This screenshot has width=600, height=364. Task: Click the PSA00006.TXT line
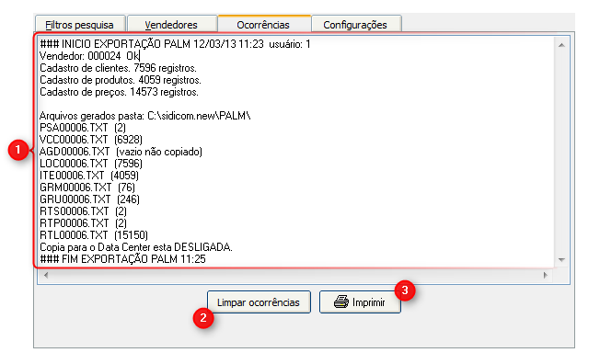83,128
